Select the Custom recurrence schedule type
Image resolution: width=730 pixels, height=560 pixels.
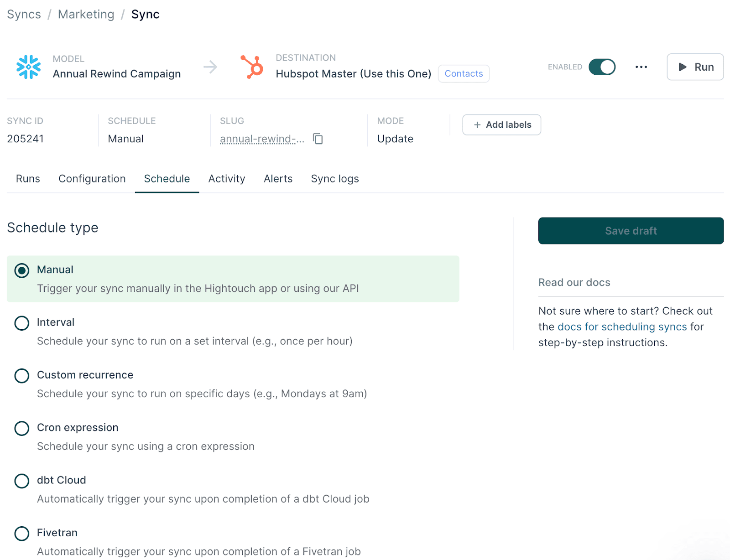(x=21, y=376)
